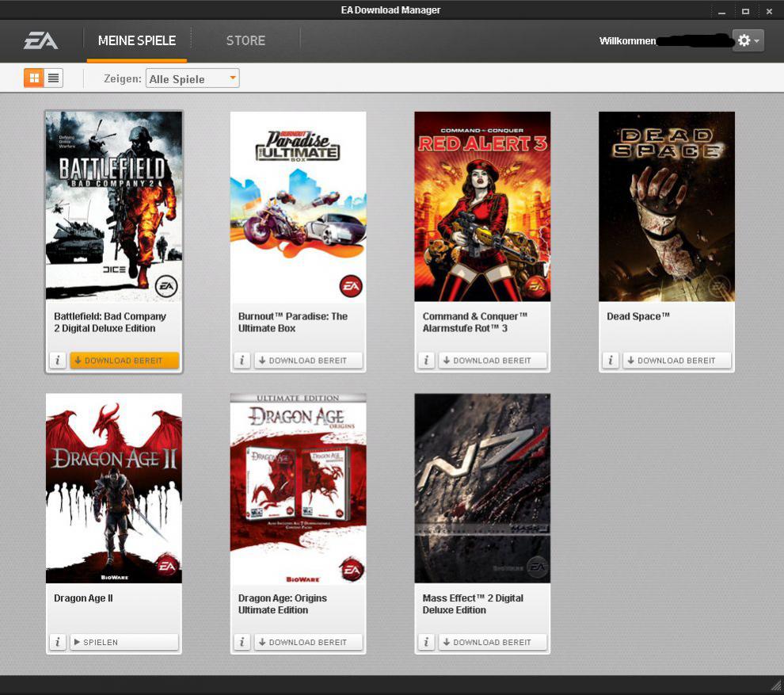The width and height of the screenshot is (784, 695).
Task: Minimize the EA Download Manager window
Action: click(x=721, y=11)
